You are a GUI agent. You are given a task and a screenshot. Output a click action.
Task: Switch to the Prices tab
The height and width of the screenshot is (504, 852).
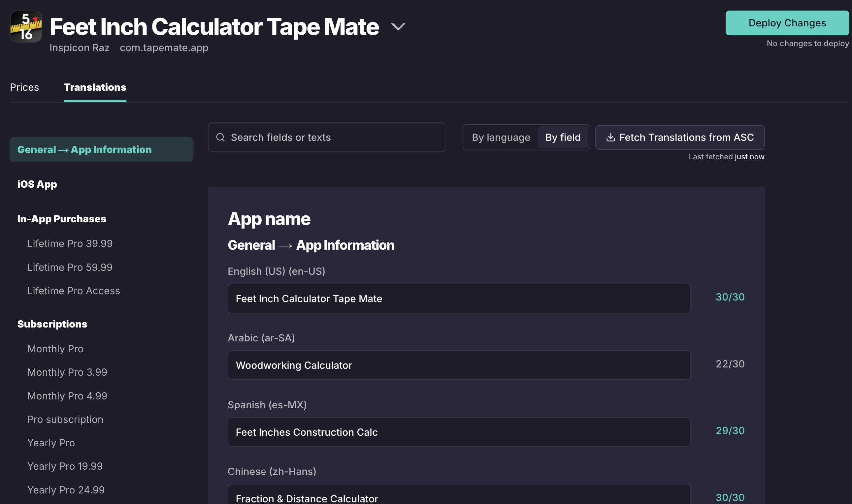24,87
